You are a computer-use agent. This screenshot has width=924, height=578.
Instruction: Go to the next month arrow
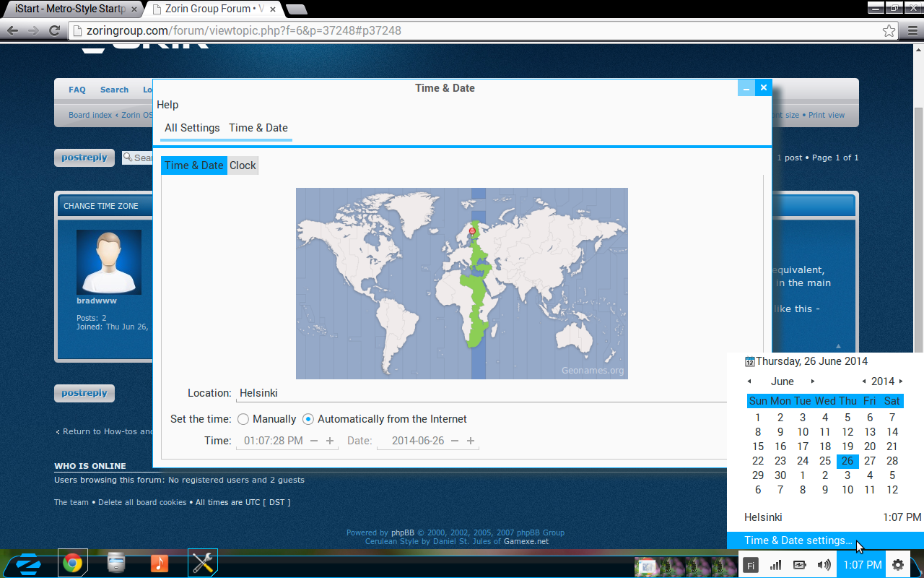[x=813, y=381]
